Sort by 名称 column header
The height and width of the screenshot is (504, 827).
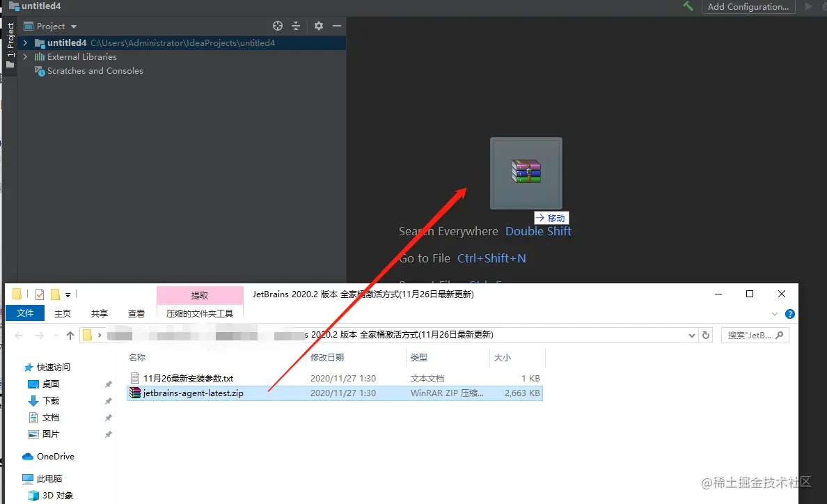click(137, 357)
